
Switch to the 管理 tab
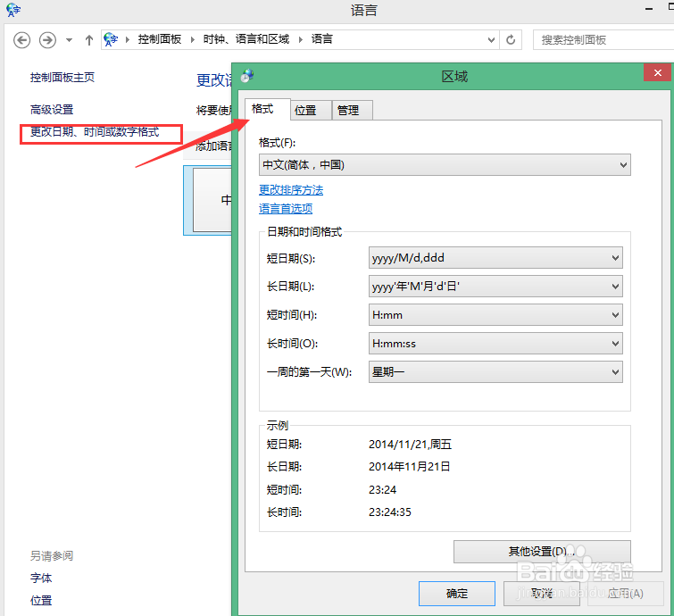click(352, 111)
